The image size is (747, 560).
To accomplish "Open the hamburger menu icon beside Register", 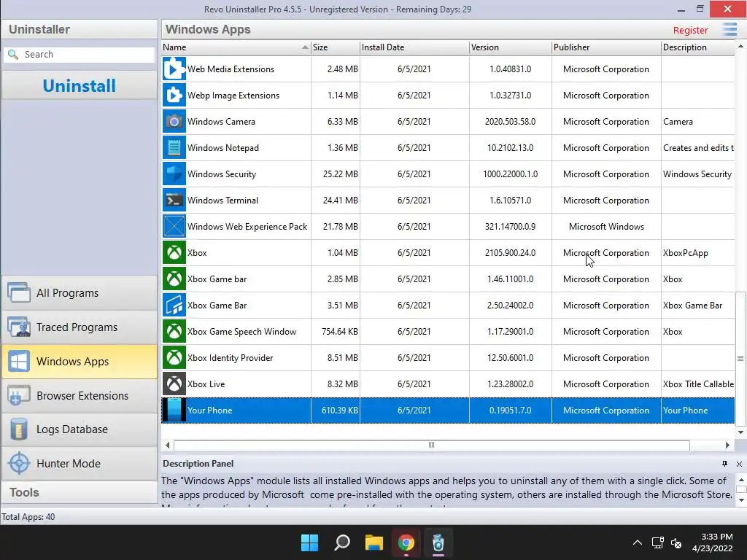I will click(729, 29).
